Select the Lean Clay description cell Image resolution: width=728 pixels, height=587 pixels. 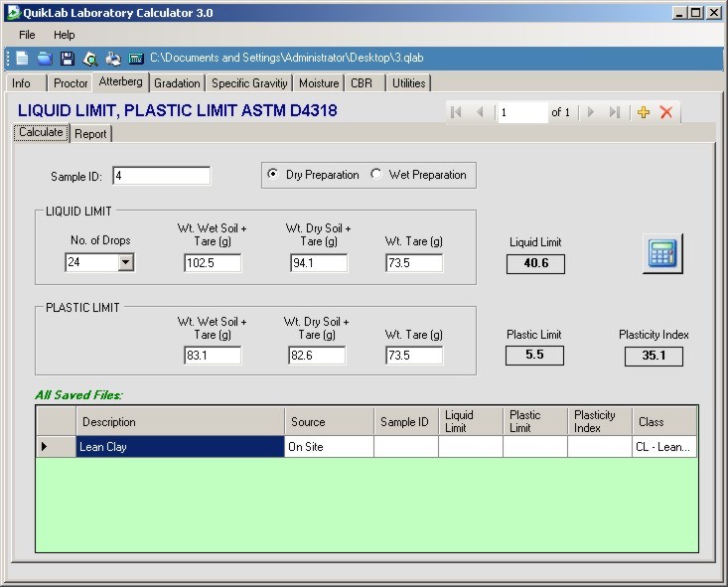tap(180, 447)
